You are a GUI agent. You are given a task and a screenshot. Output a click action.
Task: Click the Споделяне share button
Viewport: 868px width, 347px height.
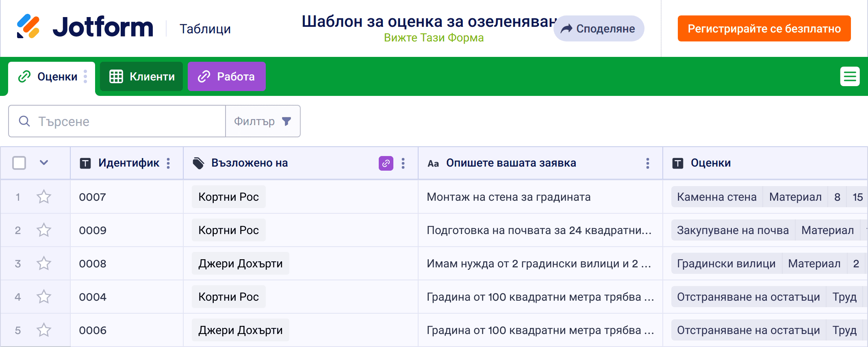599,28
